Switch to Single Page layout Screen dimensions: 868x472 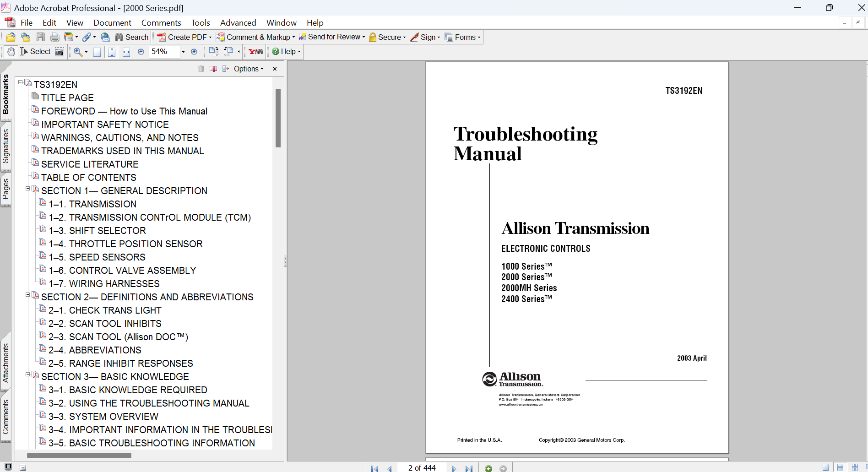pyautogui.click(x=825, y=467)
